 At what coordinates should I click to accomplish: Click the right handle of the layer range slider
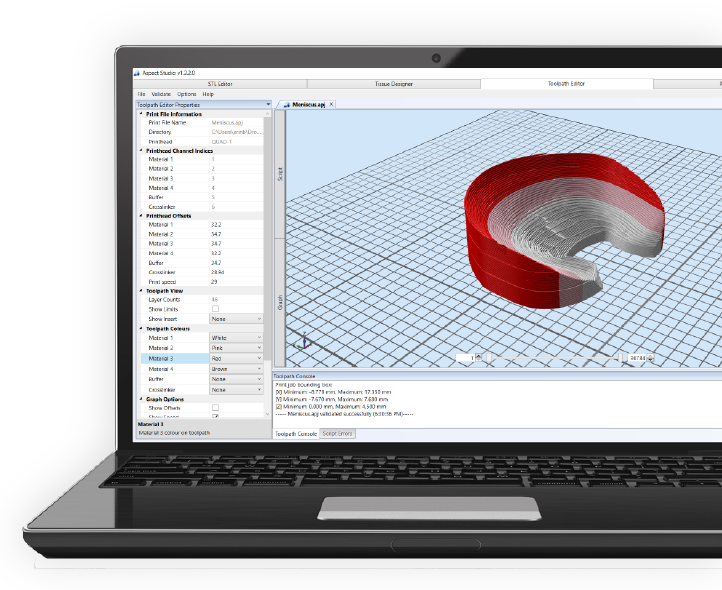620,358
